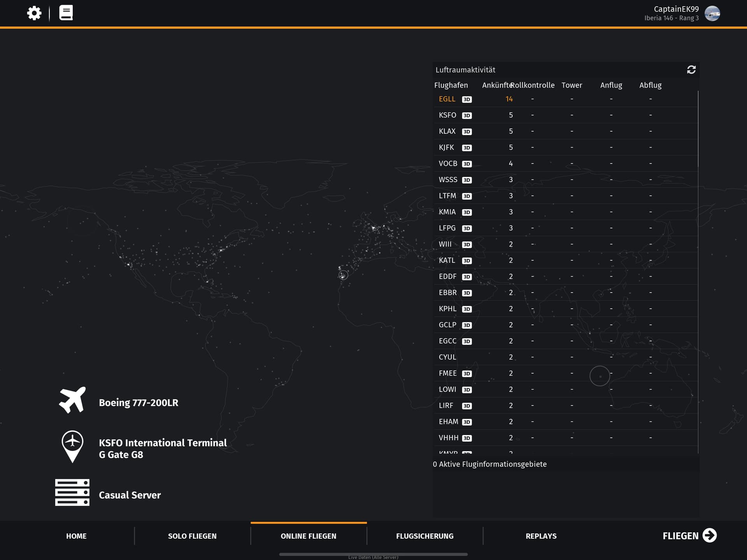Open the logbook icon in header

point(66,13)
